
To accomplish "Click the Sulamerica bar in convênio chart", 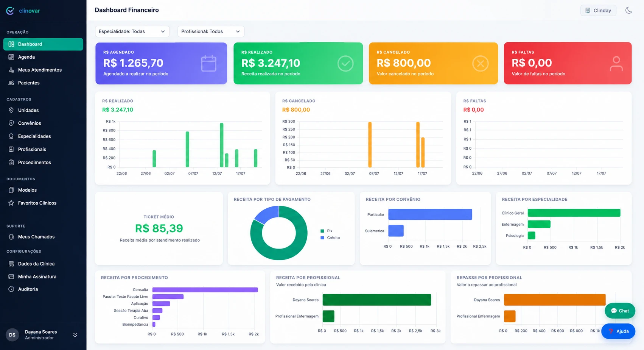I will [396, 231].
